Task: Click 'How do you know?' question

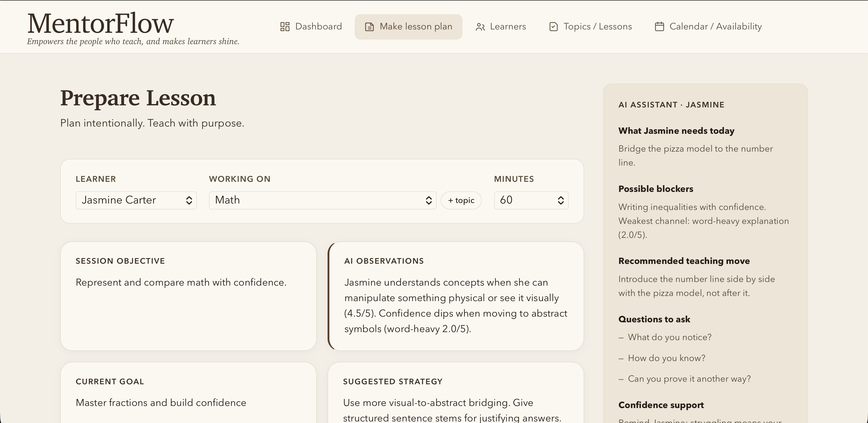Action: point(667,358)
